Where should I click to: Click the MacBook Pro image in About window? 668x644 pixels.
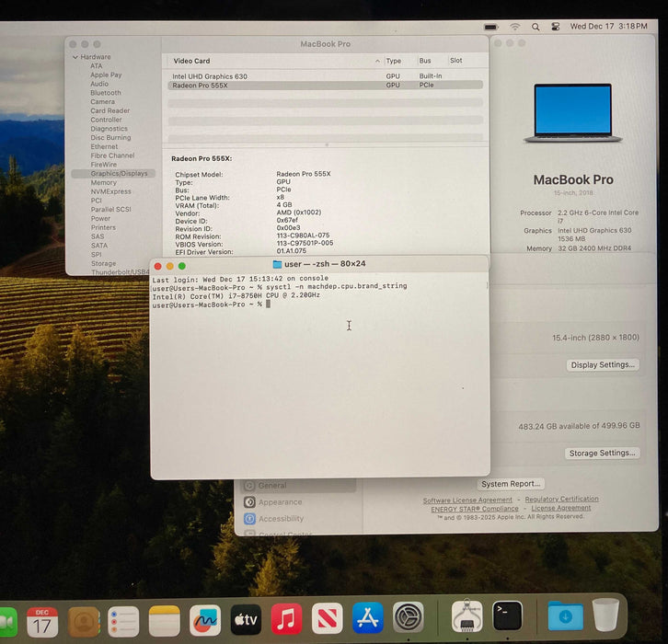(573, 113)
